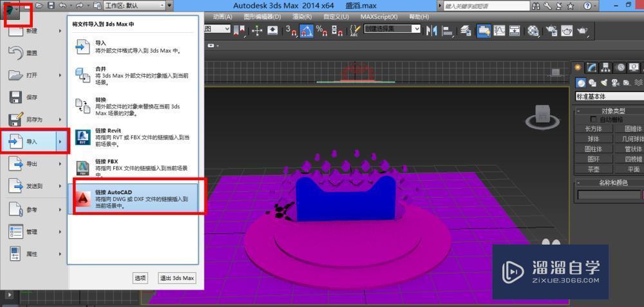
Task: Open the 标准基本体 object category dropdown
Action: coord(609,97)
